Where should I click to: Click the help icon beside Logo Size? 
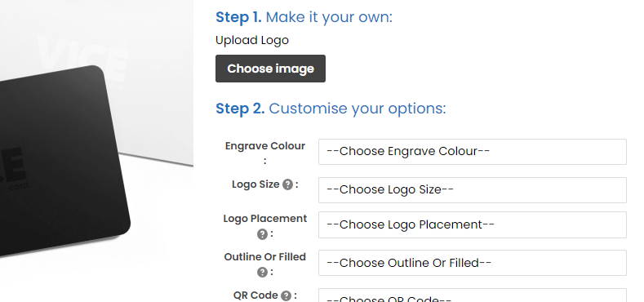(287, 185)
